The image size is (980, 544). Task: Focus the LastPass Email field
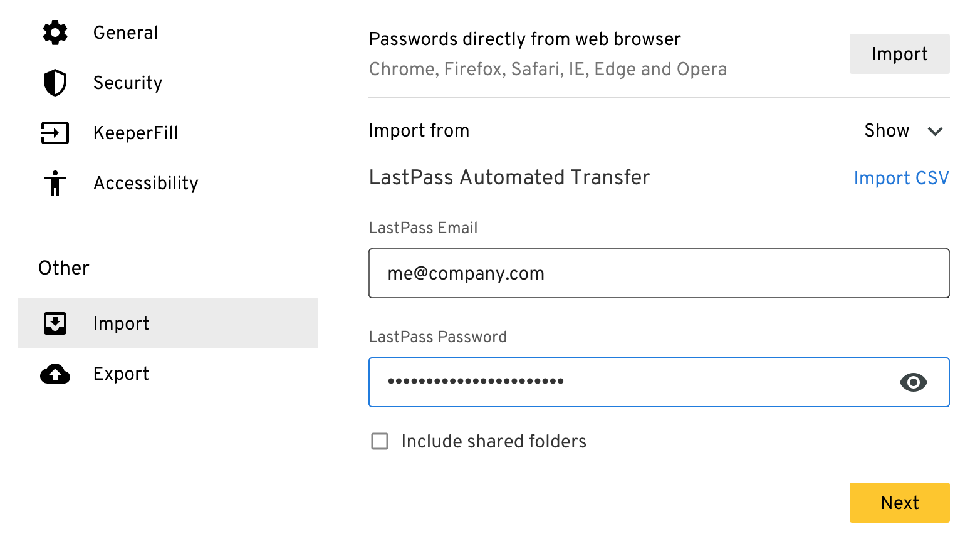tap(659, 273)
